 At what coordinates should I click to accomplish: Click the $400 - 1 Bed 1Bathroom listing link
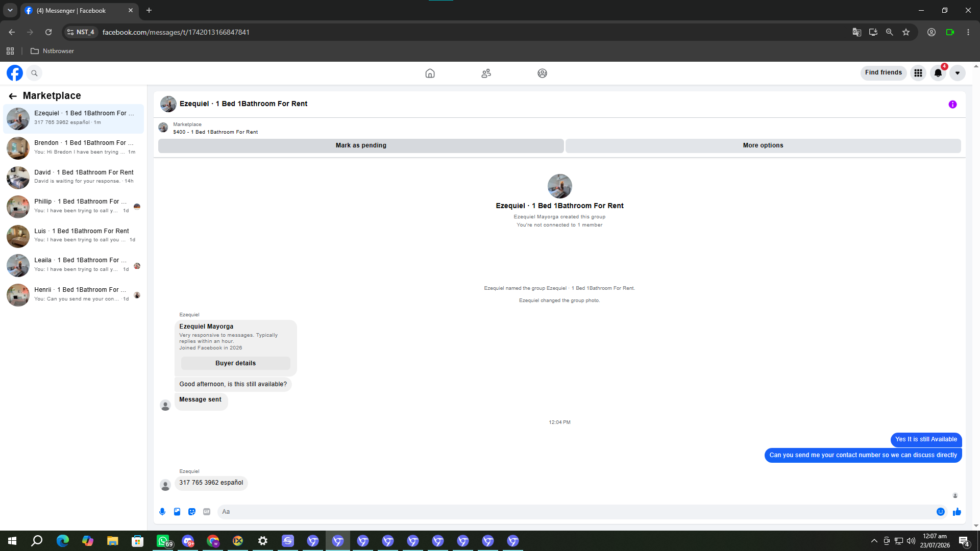[215, 132]
